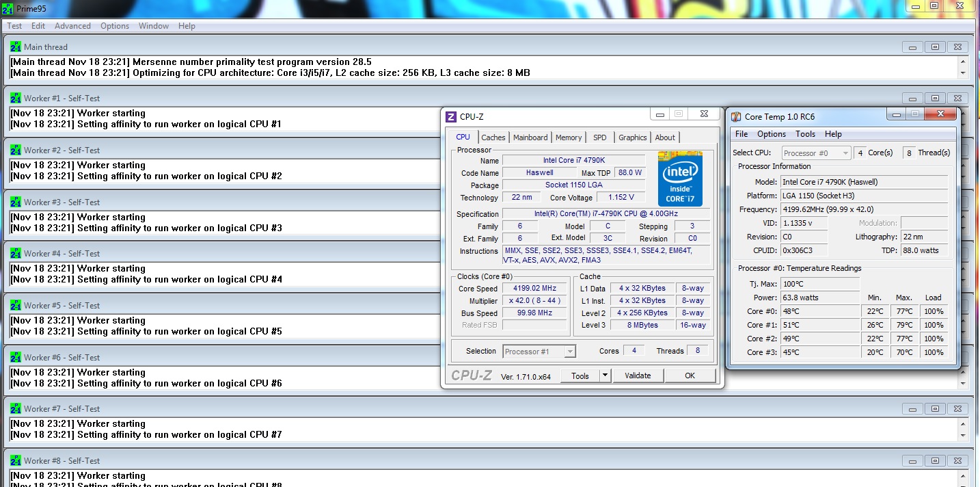Click the Worker #6 Self-Test window icon
This screenshot has height=487, width=980.
click(16, 357)
